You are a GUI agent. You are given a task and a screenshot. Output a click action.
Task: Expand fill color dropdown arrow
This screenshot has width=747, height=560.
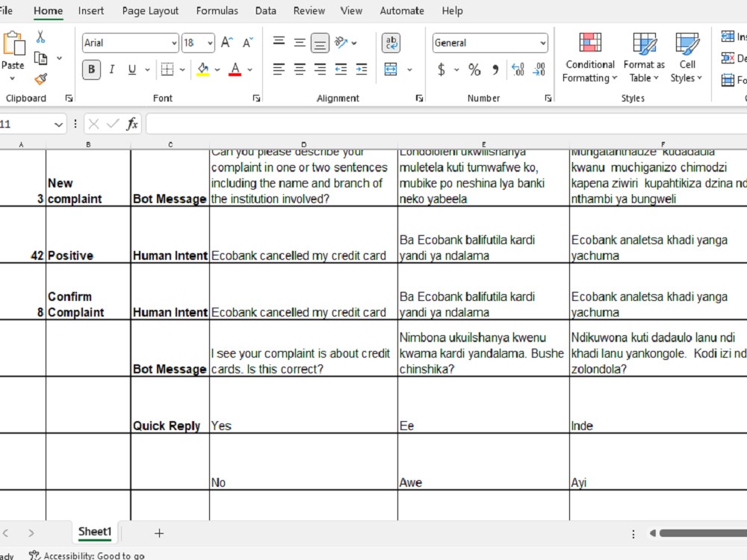click(217, 70)
